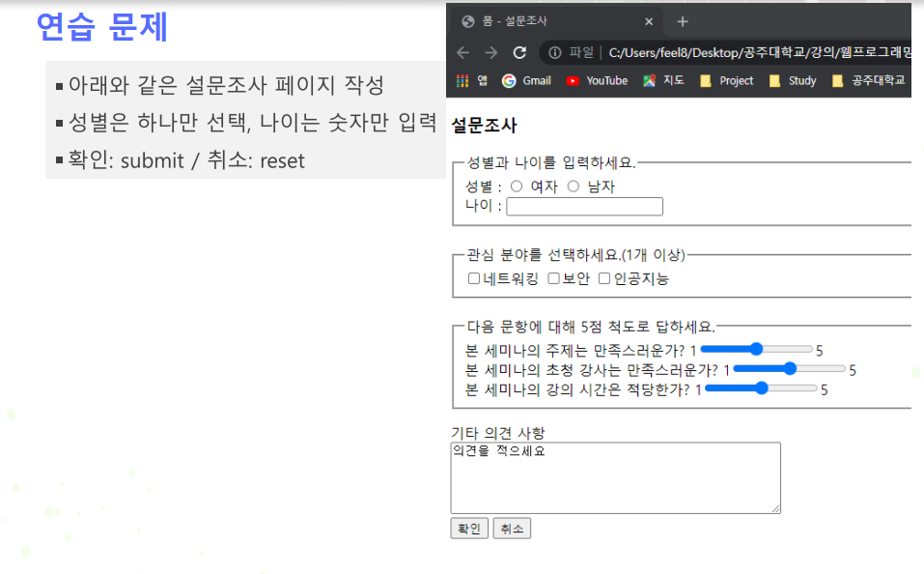Check the 네트워킹 interest checkbox

[474, 279]
